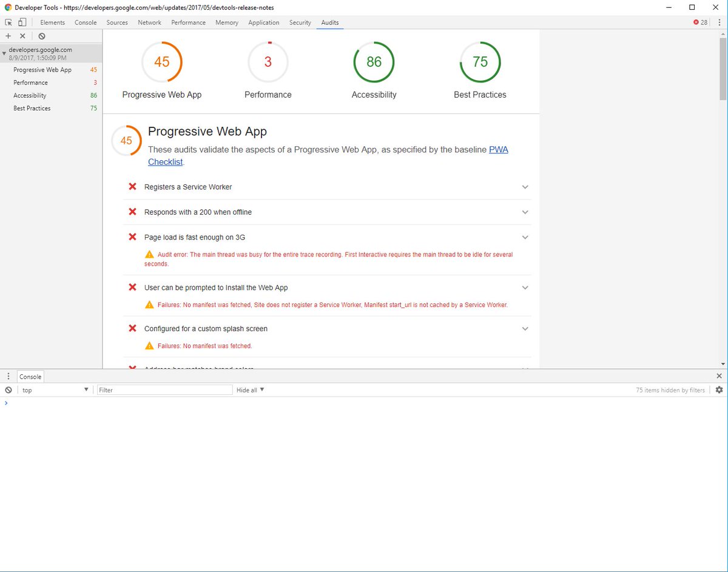The height and width of the screenshot is (572, 728).
Task: Click the Progressive Web App score gauge 45
Action: (162, 62)
